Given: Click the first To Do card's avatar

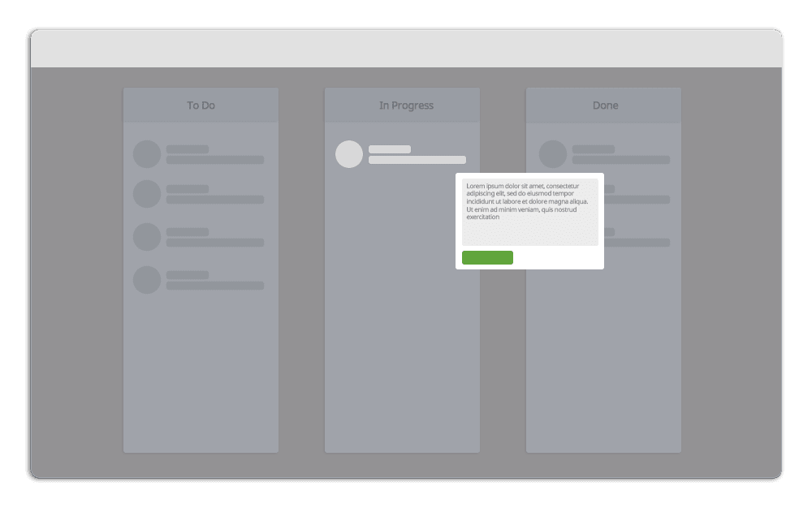Looking at the screenshot, I should click(x=147, y=154).
